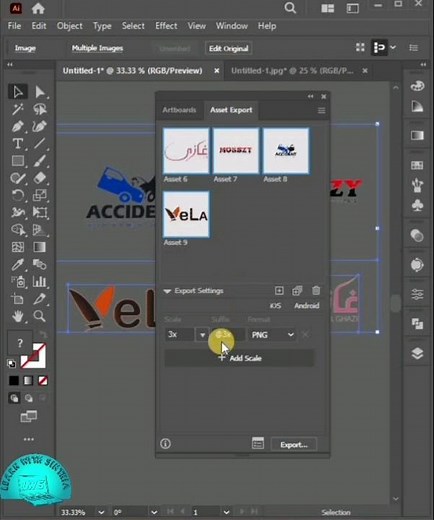Screen dimensions: 434x520
Task: Select the Perspective Grid tool
Action: [40, 230]
